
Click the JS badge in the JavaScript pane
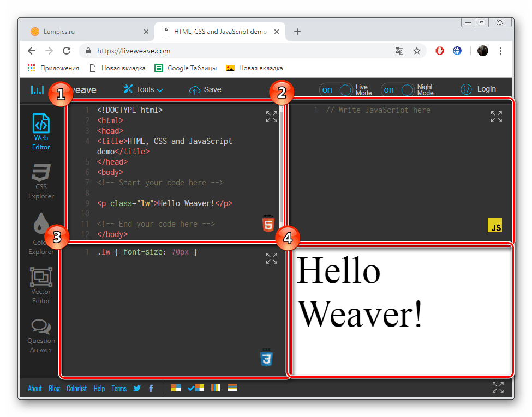coord(495,225)
